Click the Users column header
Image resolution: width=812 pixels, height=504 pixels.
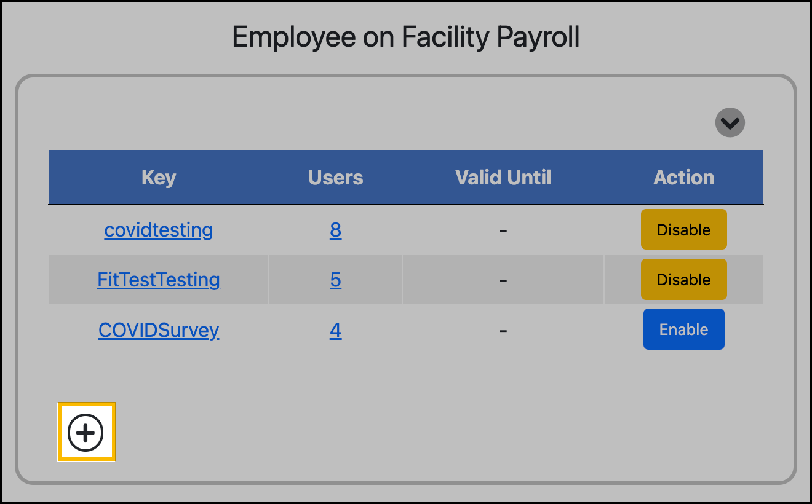(335, 177)
